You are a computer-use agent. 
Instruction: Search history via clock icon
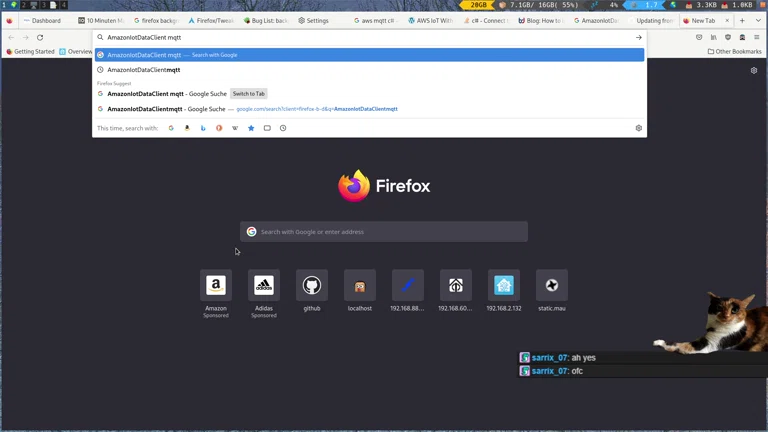tap(283, 128)
